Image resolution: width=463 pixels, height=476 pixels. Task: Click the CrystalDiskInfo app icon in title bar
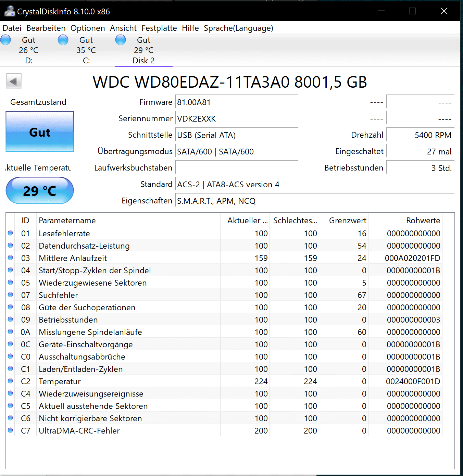tap(10, 11)
